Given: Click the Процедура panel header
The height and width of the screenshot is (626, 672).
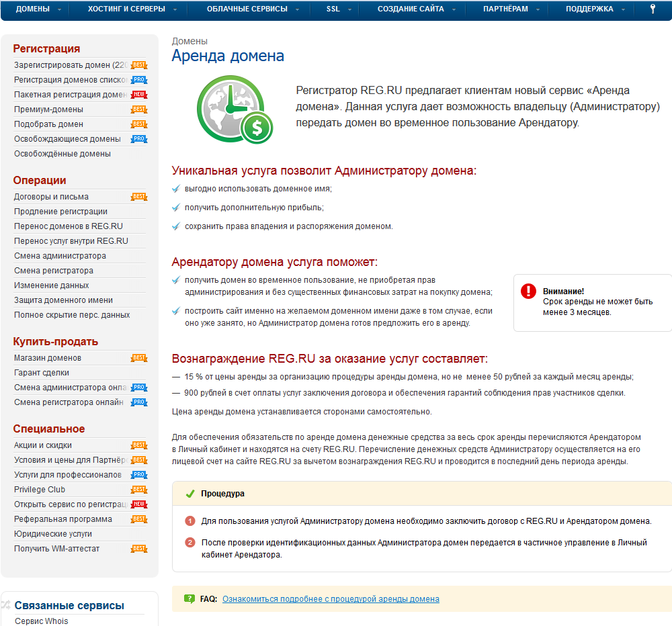Looking at the screenshot, I should click(422, 494).
